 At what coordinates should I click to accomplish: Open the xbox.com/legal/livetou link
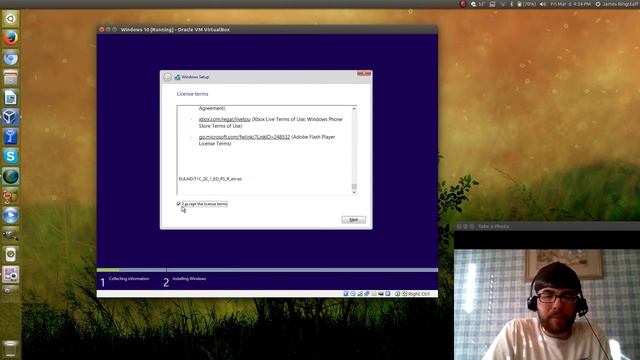tap(224, 119)
